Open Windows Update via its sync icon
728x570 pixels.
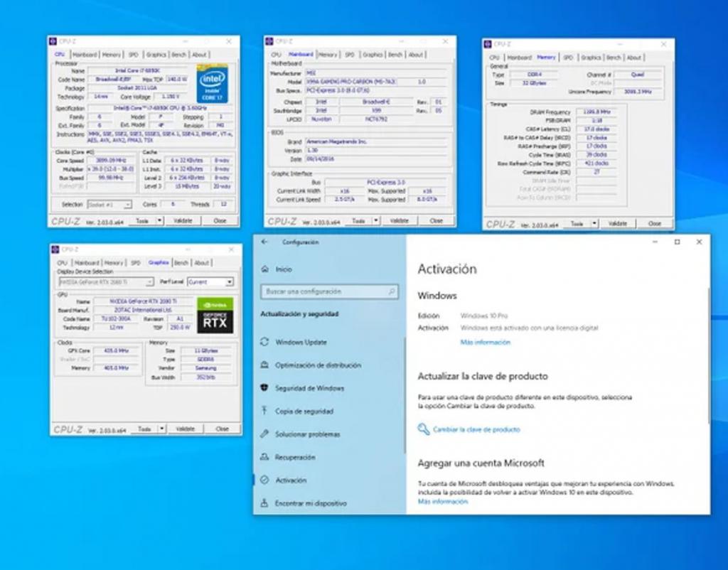tap(264, 342)
